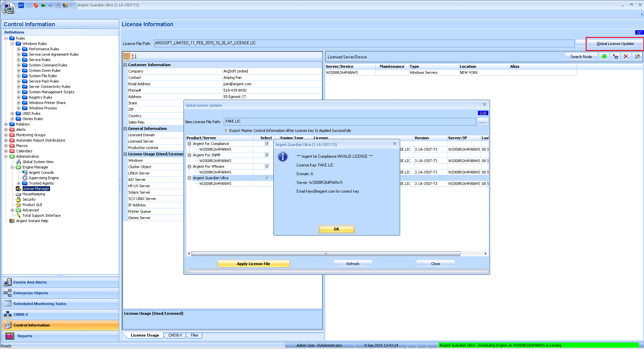The width and height of the screenshot is (644, 349).
Task: Click the add node icon with plus
Action: coord(615,56)
